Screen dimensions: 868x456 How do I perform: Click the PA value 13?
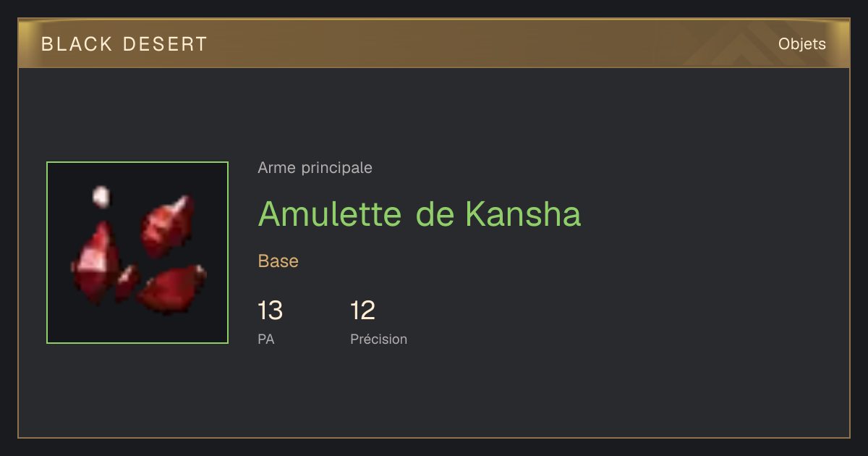271,311
